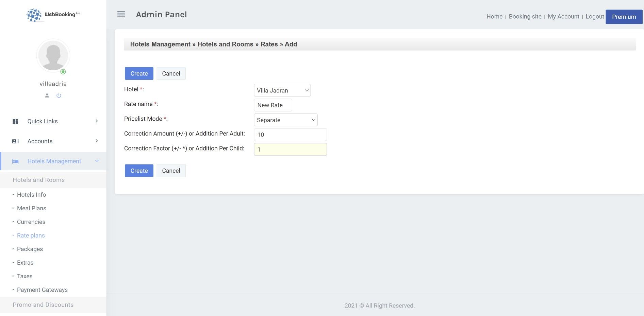
Task: Open the Hotel dropdown showing Villa Jadran
Action: pyautogui.click(x=282, y=90)
